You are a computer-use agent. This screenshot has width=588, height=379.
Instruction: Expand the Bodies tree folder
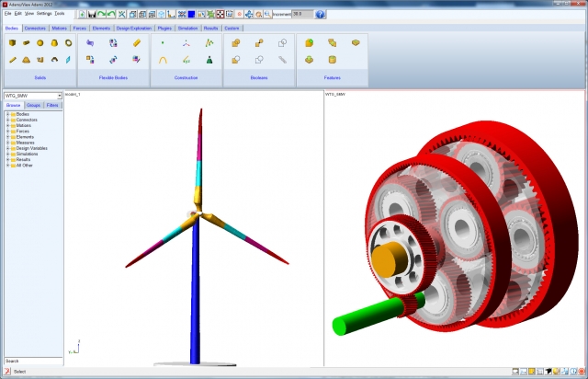pyautogui.click(x=7, y=114)
